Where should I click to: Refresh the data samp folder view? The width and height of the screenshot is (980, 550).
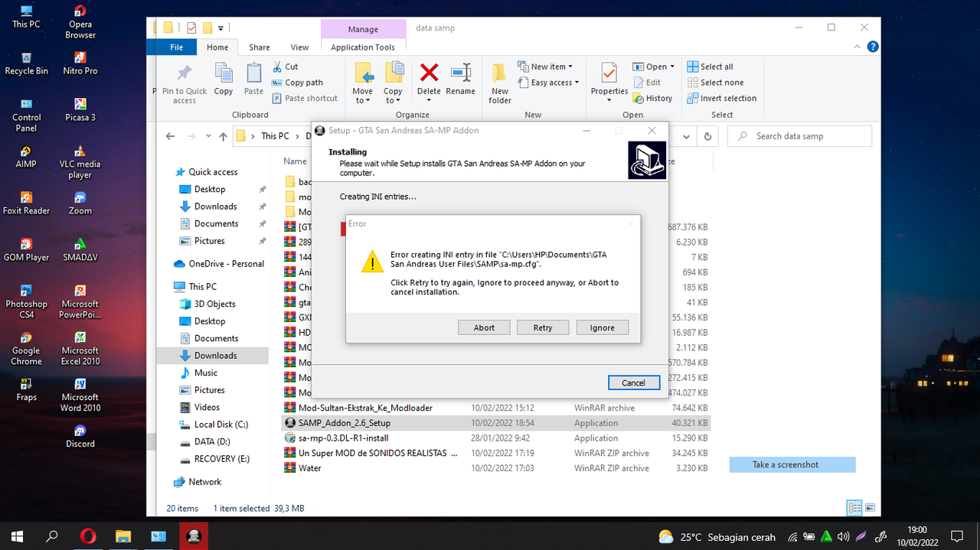click(x=708, y=136)
